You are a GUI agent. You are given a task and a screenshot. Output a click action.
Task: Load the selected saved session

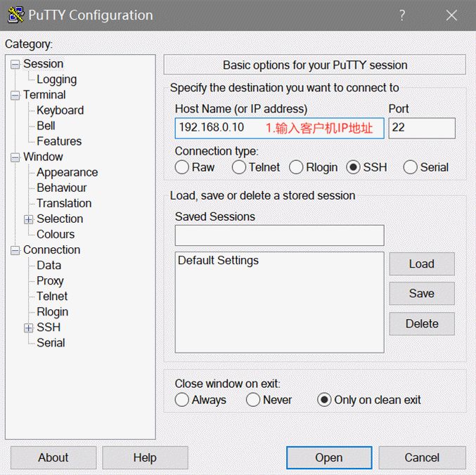[422, 264]
